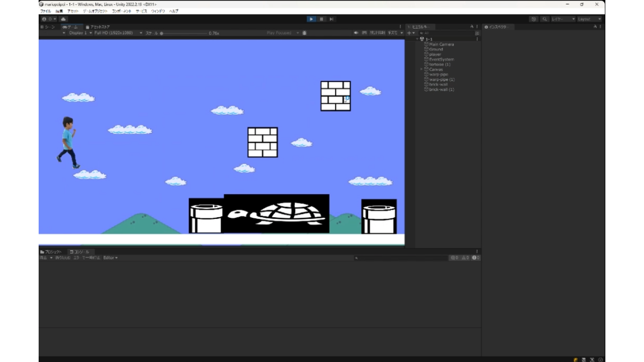Open the Layout dropdown
The height and width of the screenshot is (362, 644).
pos(589,19)
